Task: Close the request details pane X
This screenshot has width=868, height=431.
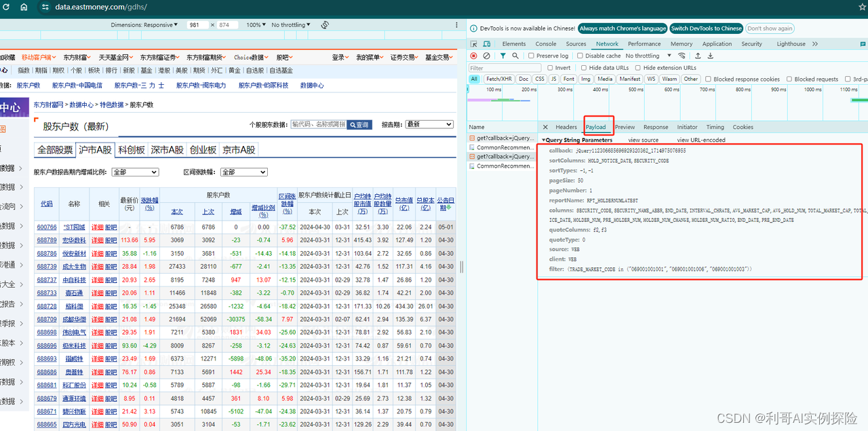Action: coord(545,127)
